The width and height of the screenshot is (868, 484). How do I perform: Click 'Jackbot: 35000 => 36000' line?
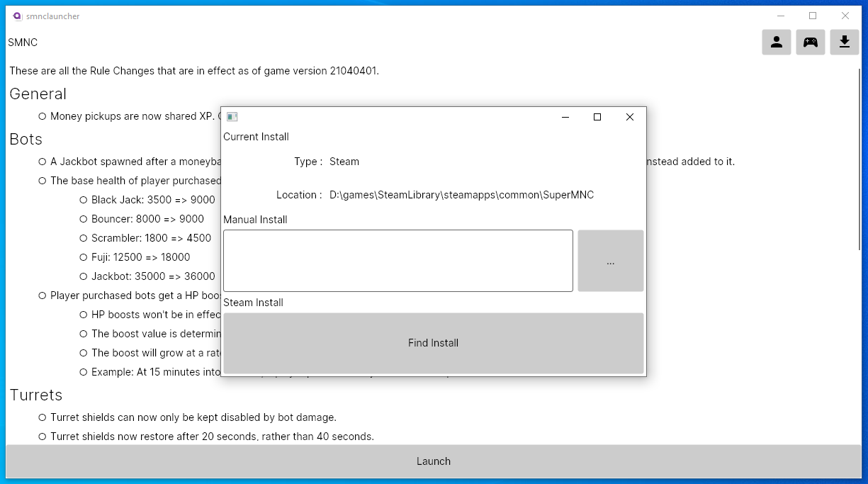click(153, 276)
